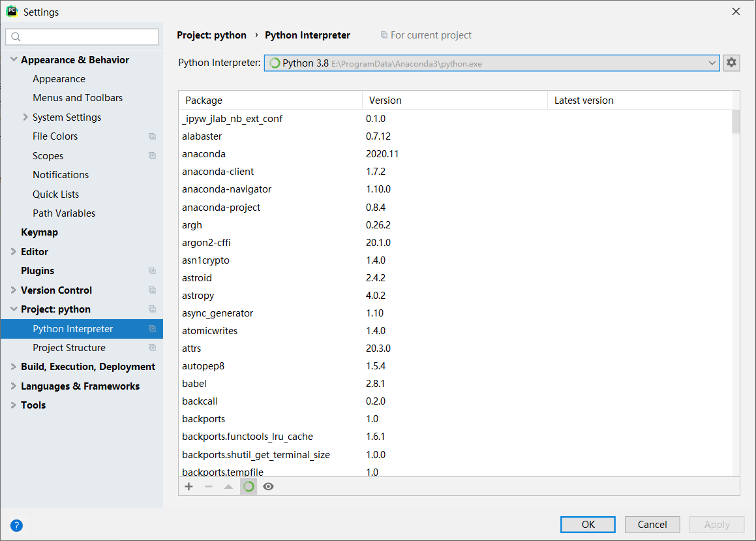Screen dimensions: 756x541
Task: Select the async_generator package row
Action: [456, 313]
